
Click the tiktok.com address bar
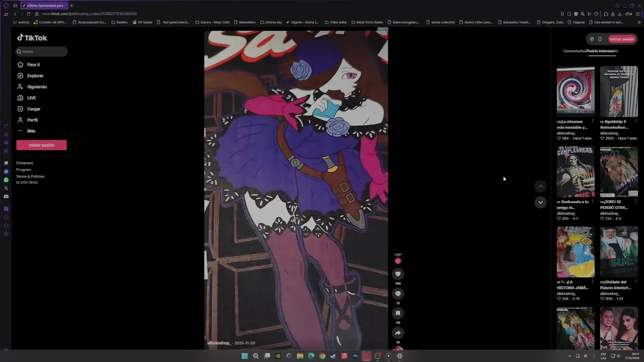point(90,14)
